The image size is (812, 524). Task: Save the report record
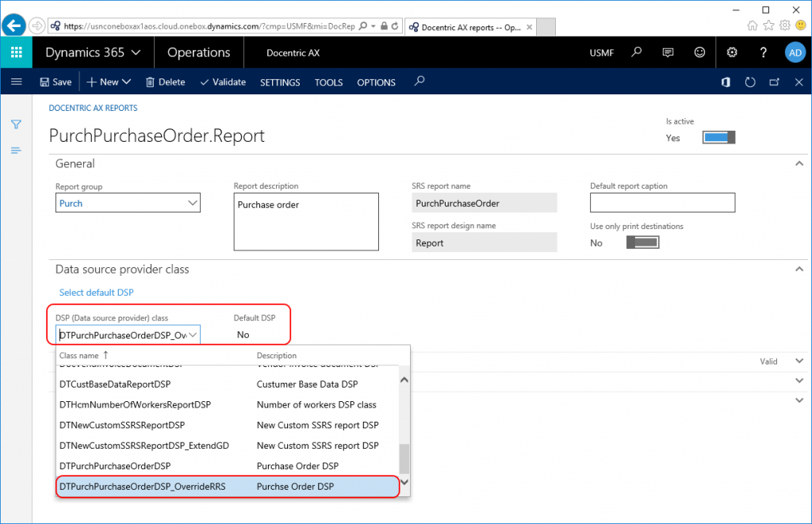[56, 82]
